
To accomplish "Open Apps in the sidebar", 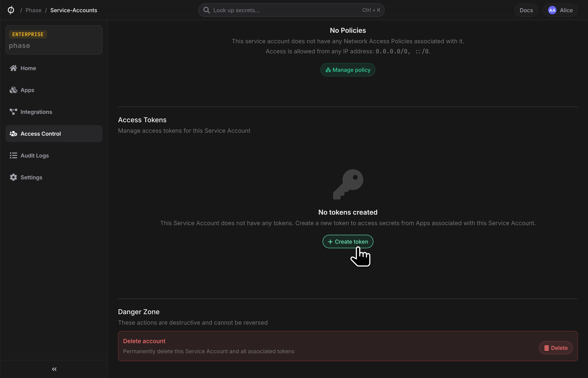I will [54, 90].
